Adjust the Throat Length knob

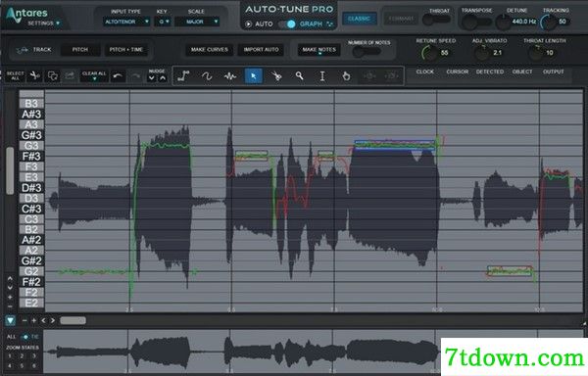coord(535,53)
